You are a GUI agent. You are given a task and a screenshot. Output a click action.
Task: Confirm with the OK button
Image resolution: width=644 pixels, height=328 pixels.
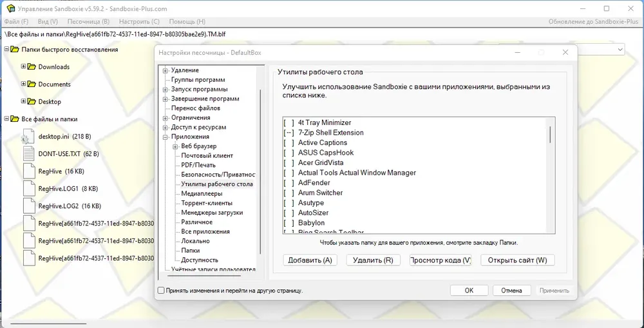tap(469, 290)
